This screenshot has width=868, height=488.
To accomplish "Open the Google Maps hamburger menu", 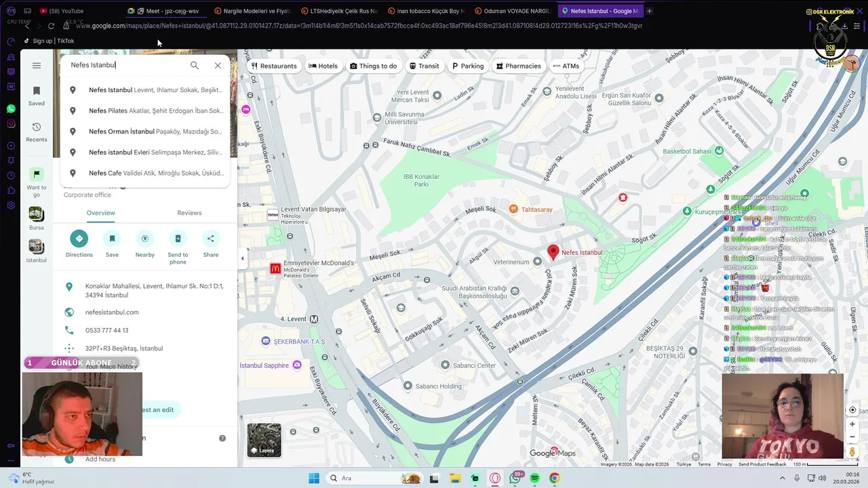I will pyautogui.click(x=37, y=66).
